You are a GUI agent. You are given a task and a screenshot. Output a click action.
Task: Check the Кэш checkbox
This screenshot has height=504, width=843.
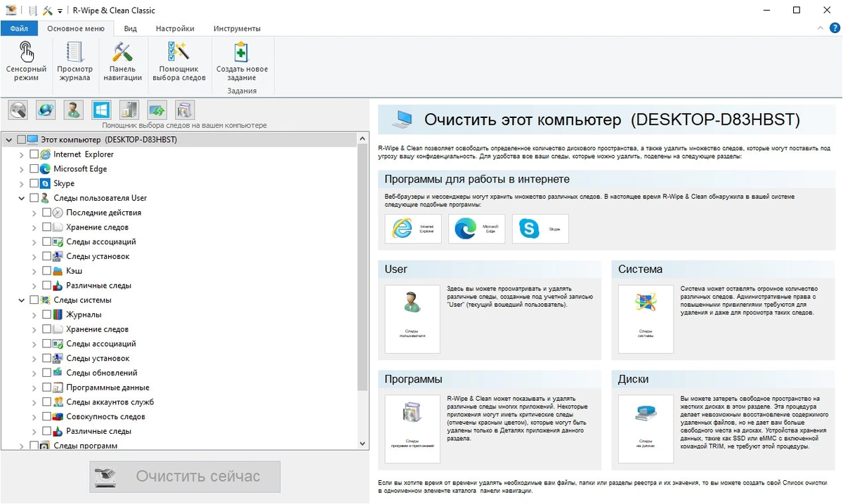tap(46, 271)
